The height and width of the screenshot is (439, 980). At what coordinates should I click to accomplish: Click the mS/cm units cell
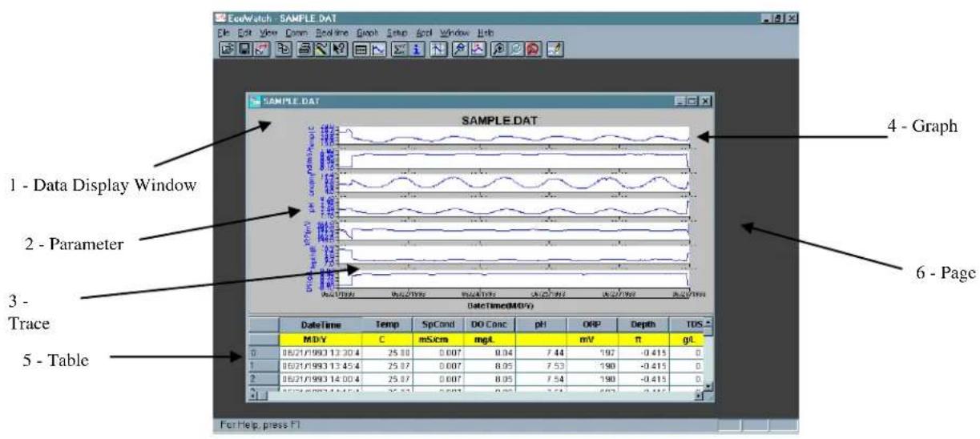437,338
